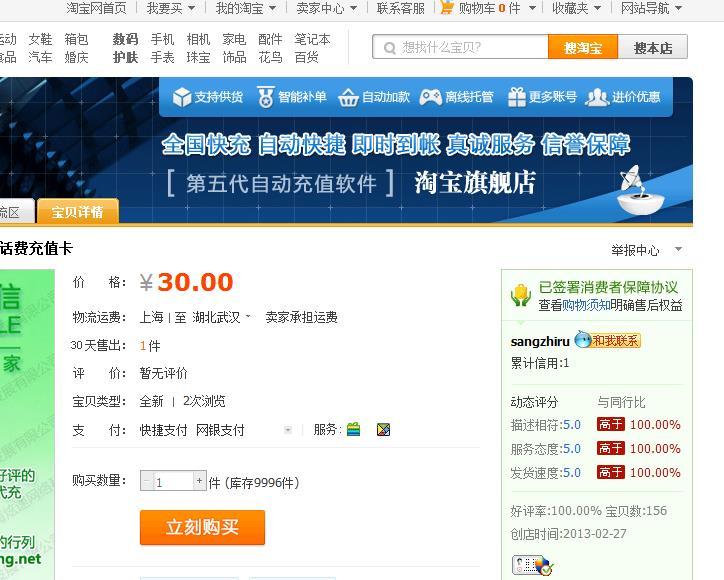Click the 暂无评价 review text
The image size is (724, 580).
(163, 373)
